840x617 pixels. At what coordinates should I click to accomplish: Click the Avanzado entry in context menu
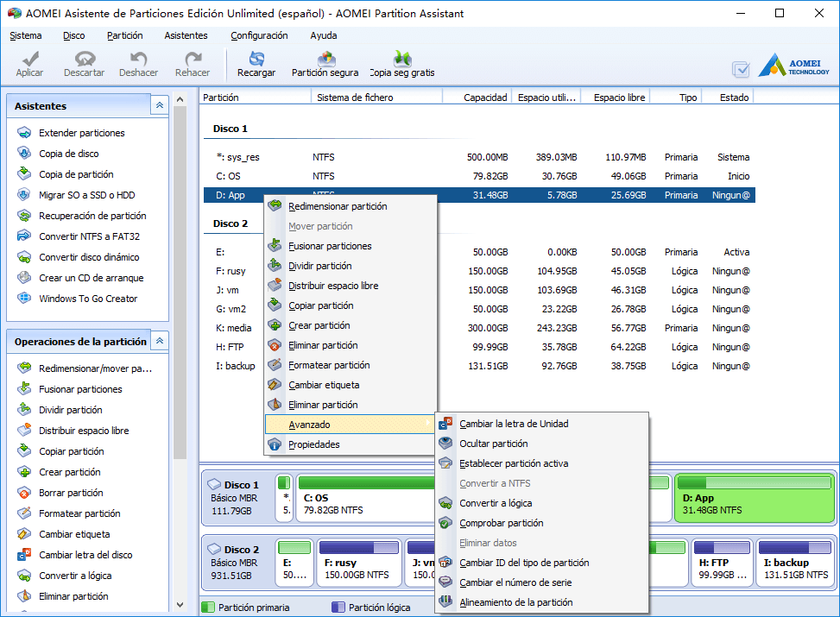tap(351, 425)
